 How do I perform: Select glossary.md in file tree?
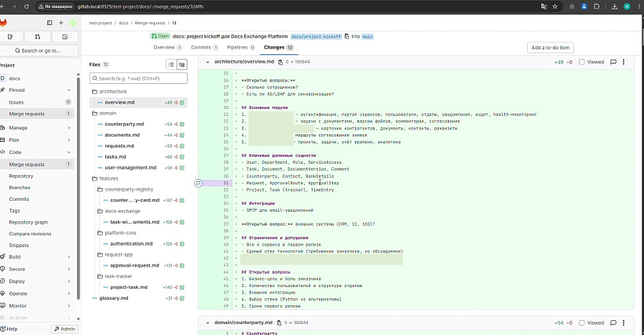pyautogui.click(x=138, y=298)
